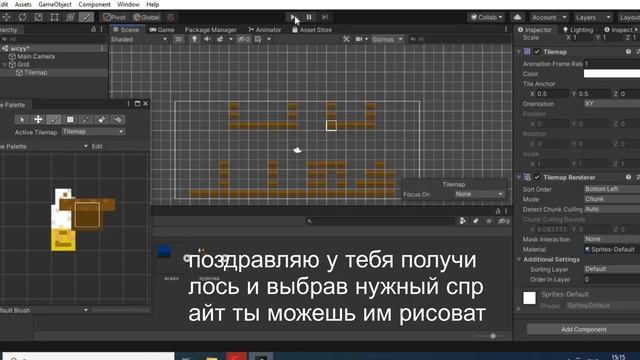Open the Mode Chunk dropdown
The width and height of the screenshot is (640, 360).
click(x=612, y=199)
